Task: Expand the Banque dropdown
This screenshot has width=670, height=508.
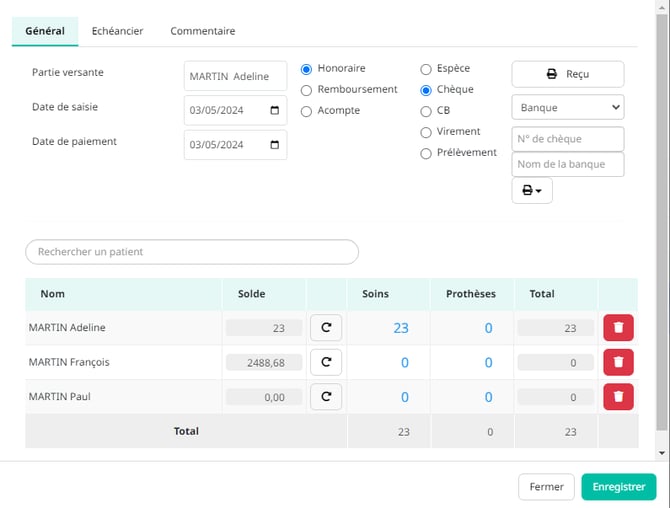Action: [x=567, y=107]
